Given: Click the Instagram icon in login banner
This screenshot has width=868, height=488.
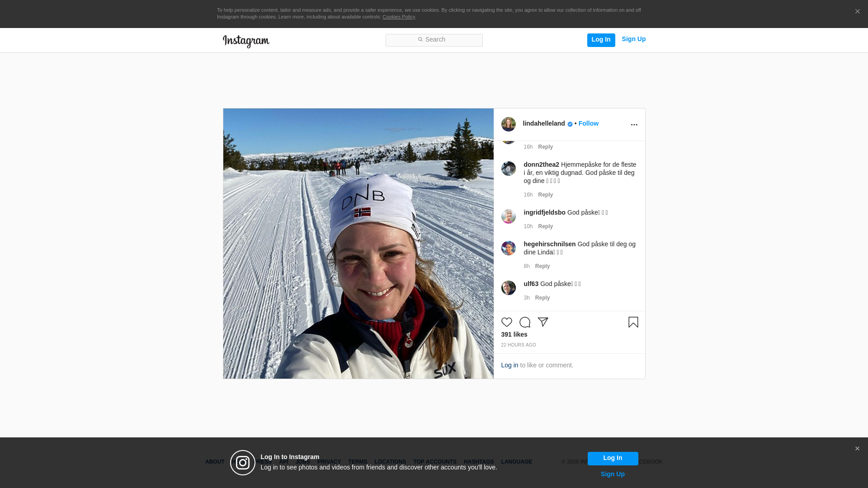Looking at the screenshot, I should (243, 463).
